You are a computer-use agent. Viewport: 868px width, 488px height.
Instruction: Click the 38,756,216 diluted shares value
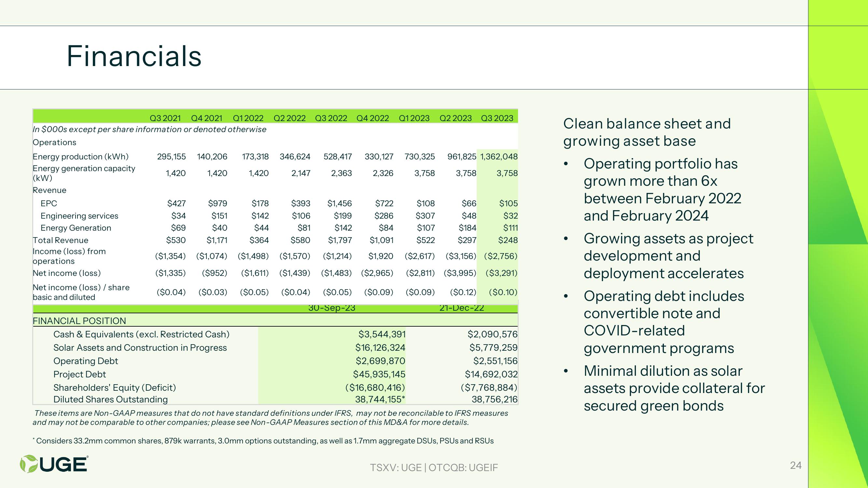(495, 400)
